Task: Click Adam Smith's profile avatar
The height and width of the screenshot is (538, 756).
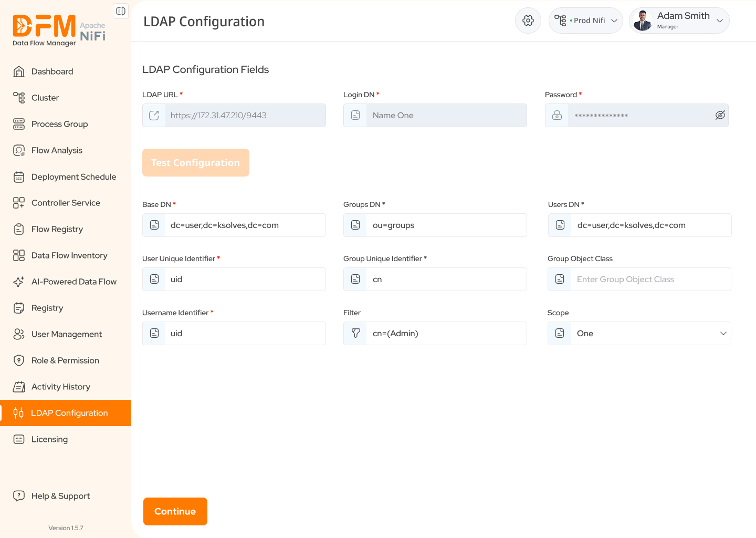Action: (x=643, y=20)
